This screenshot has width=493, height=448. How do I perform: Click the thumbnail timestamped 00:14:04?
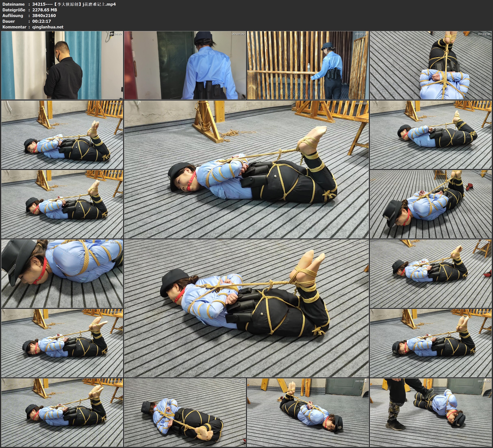[x=430, y=273]
